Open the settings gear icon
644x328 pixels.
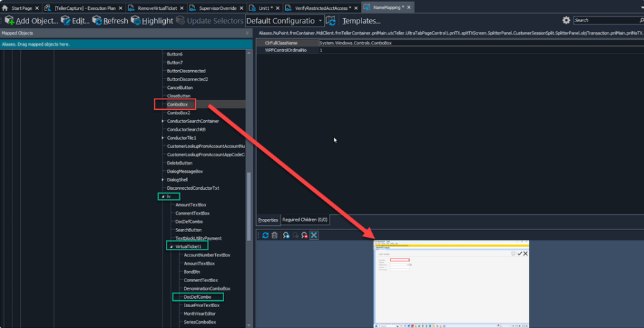coord(566,21)
